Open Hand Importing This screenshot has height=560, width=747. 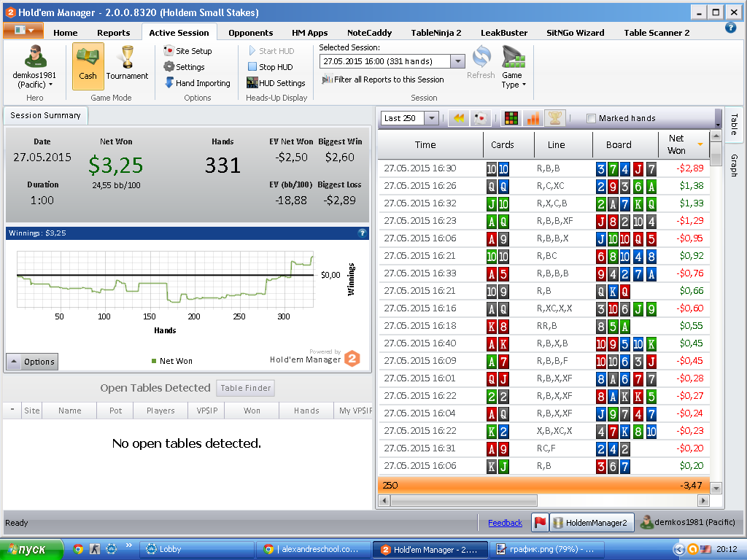point(197,83)
